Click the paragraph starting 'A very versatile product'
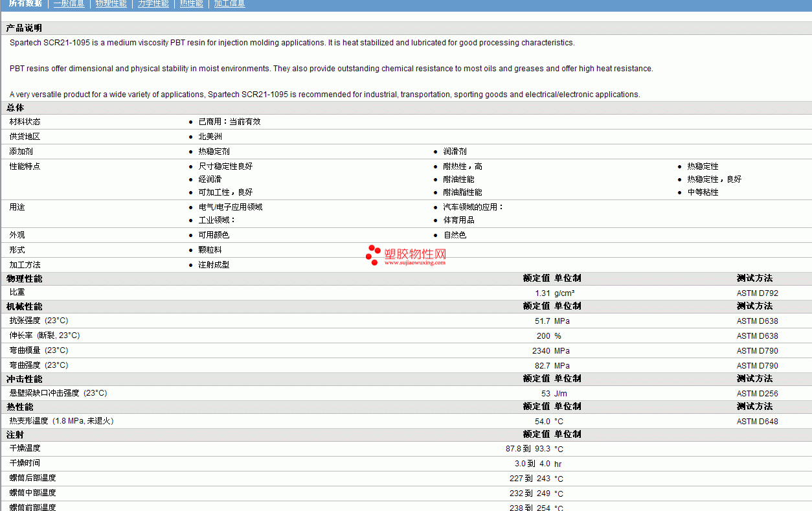The image size is (812, 511). (325, 95)
